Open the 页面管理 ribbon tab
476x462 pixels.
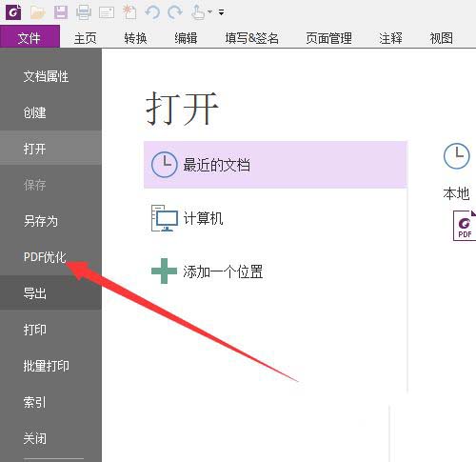(x=328, y=38)
